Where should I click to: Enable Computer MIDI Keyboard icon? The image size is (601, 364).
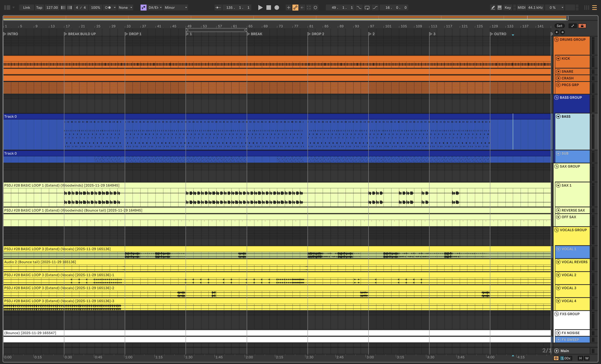coord(500,8)
